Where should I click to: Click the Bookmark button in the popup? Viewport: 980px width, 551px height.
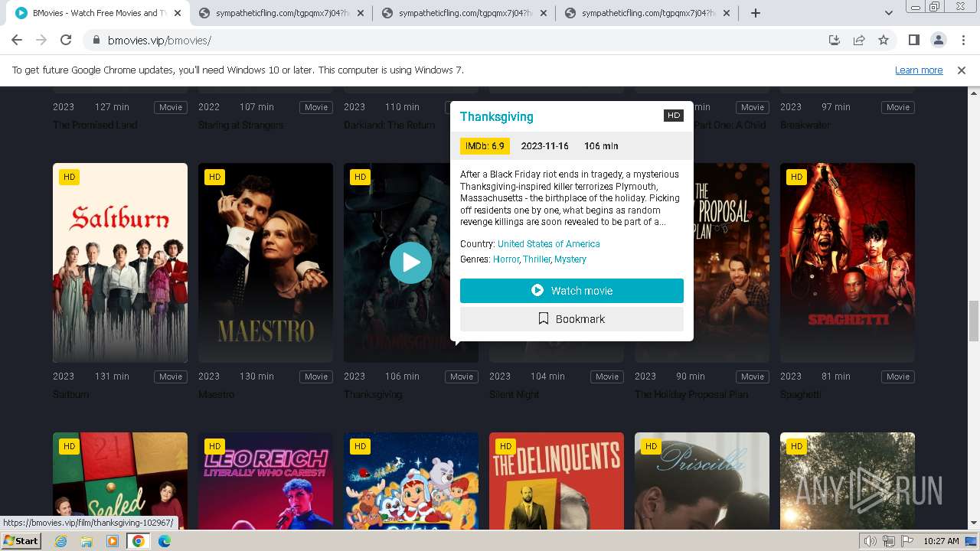point(572,319)
